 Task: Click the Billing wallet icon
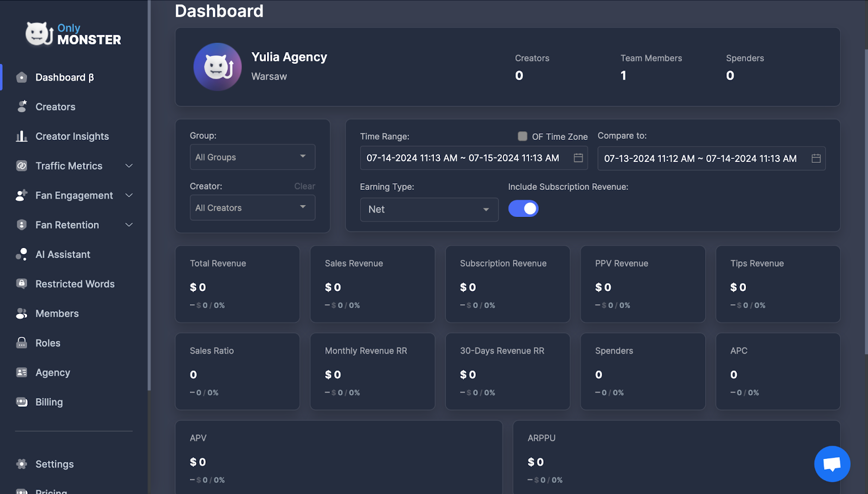pos(22,402)
